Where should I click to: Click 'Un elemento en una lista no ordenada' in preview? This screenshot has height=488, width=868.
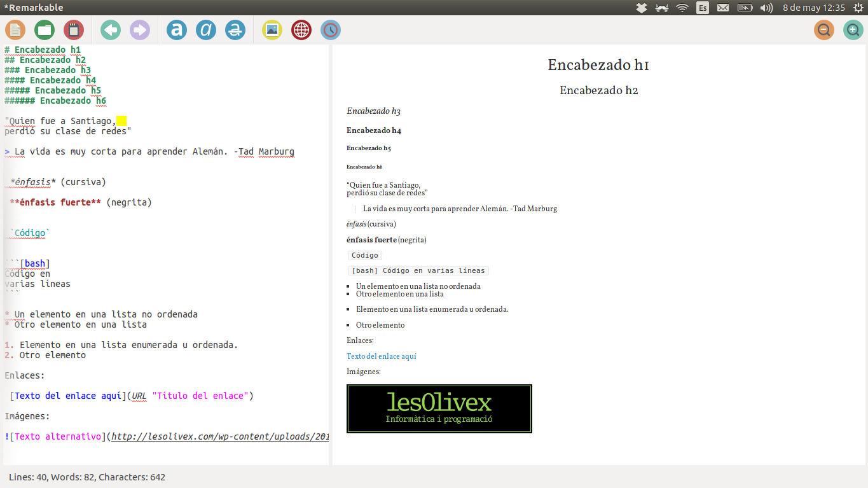tap(418, 286)
